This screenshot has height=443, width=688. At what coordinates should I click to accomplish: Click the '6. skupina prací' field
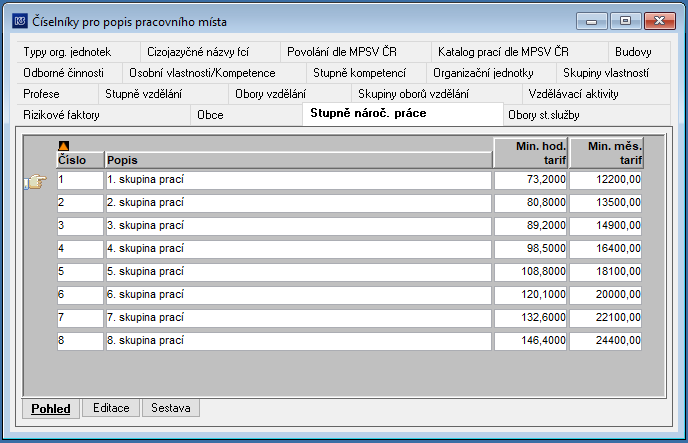[298, 295]
